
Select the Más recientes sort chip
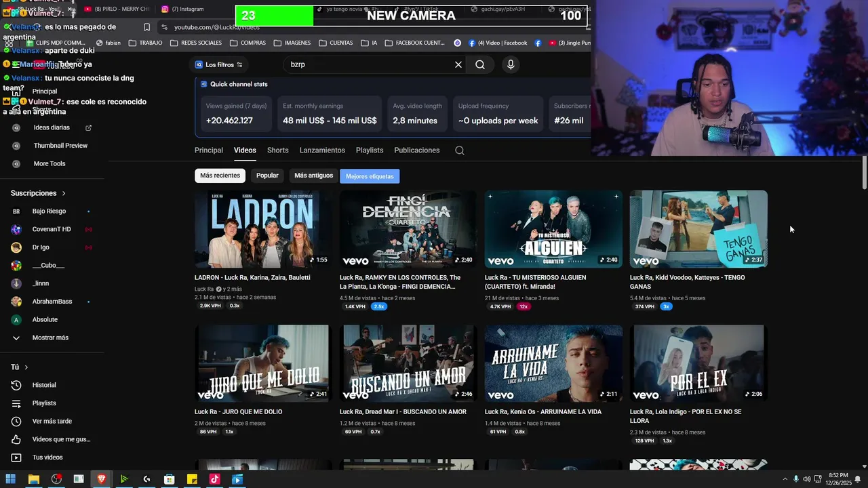click(220, 176)
